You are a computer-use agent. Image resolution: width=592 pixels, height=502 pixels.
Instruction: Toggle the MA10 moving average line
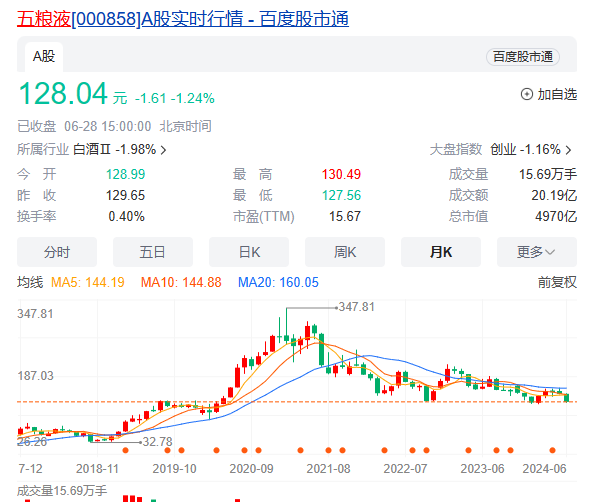click(181, 282)
